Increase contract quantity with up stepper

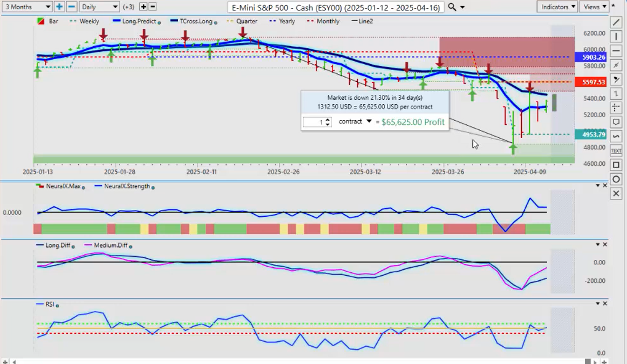(x=327, y=119)
